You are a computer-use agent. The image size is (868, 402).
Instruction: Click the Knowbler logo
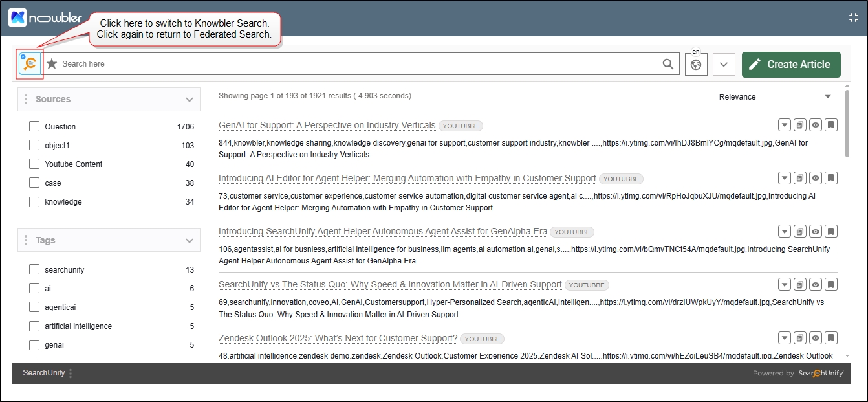[x=45, y=18]
